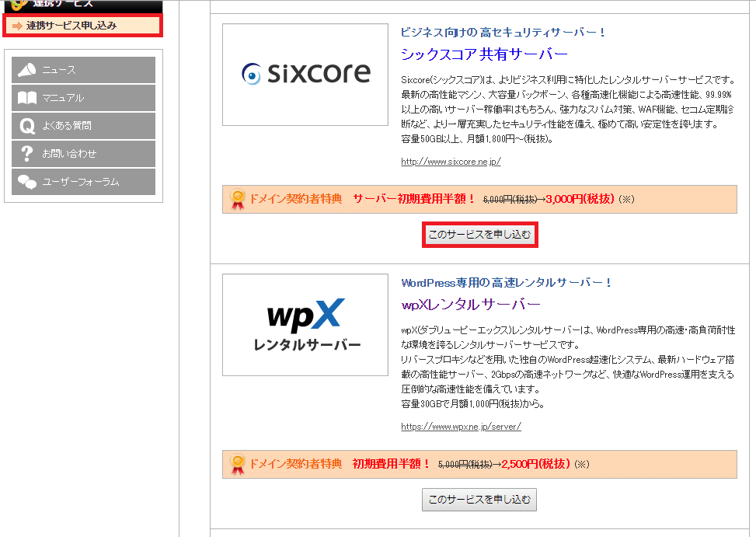The width and height of the screenshot is (756, 537).
Task: Click the 連携サービス header icon at sidebar top
Action: pos(19,5)
